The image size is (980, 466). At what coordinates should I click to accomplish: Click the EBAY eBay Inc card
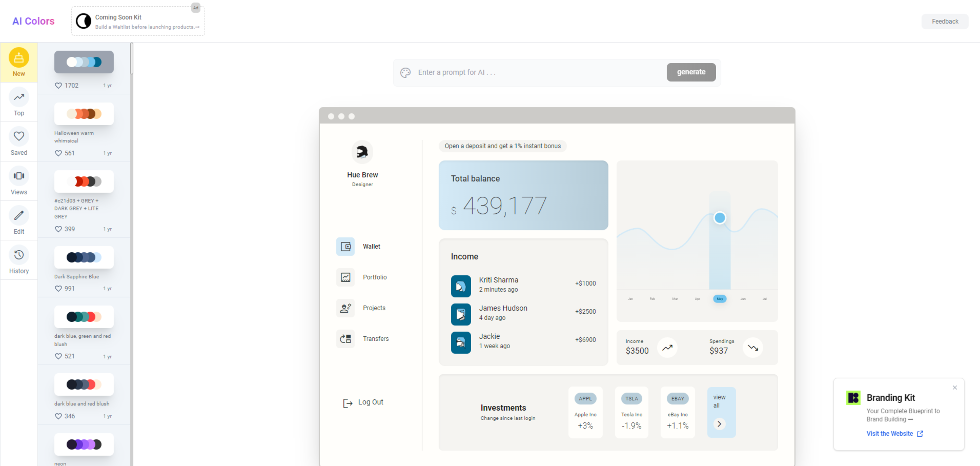pos(678,412)
